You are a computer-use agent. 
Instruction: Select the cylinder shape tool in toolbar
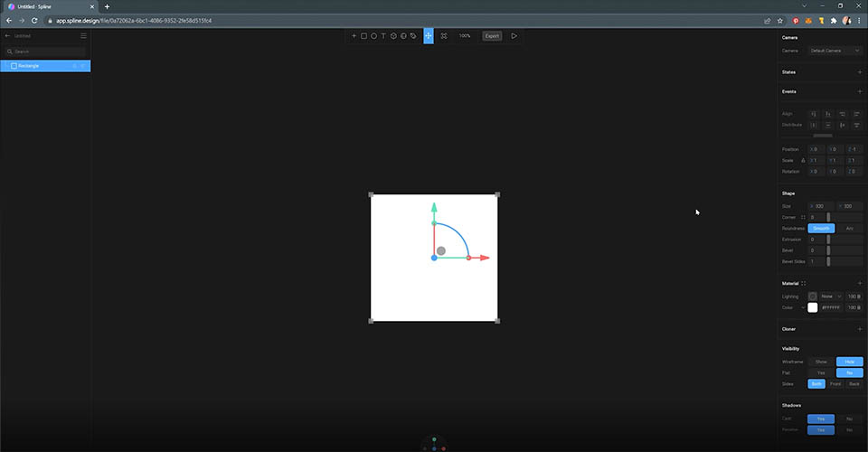403,36
